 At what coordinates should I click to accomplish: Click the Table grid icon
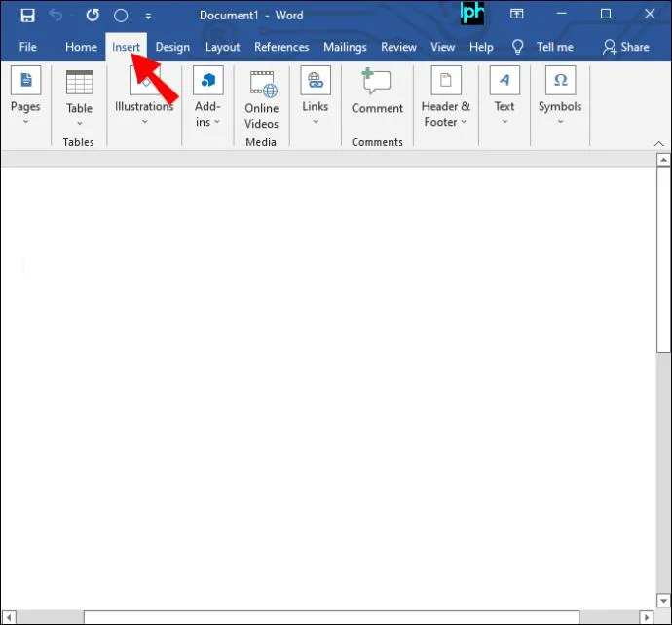pyautogui.click(x=79, y=82)
